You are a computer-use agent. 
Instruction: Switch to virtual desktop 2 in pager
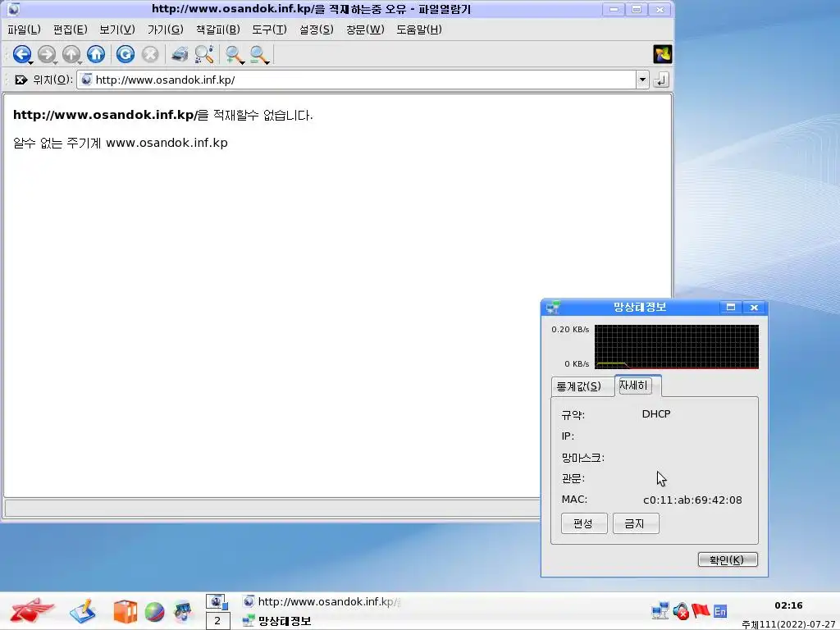217,621
